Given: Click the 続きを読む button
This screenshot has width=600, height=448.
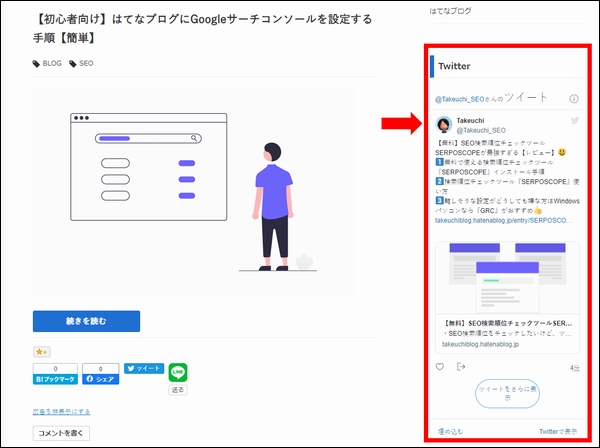Looking at the screenshot, I should point(86,321).
